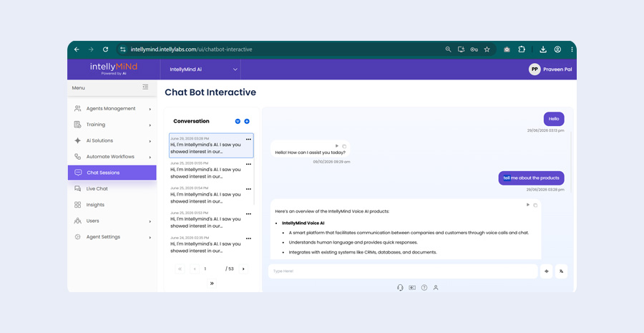Click the conversation filter icon
This screenshot has width=644, height=333.
point(238,121)
